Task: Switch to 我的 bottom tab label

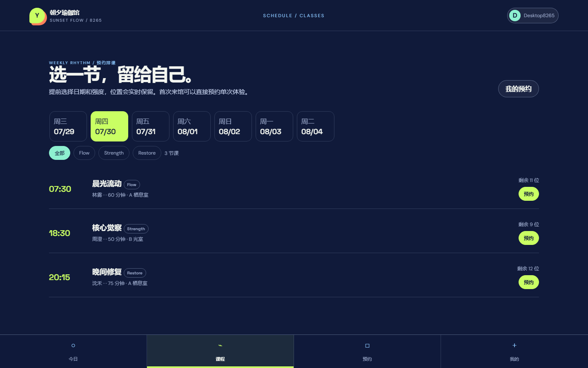Action: pos(514,359)
